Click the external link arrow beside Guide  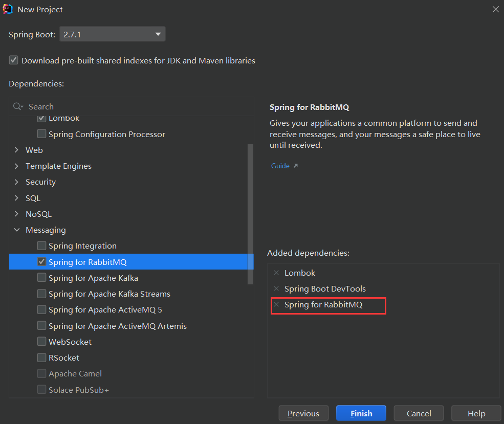[x=296, y=166]
